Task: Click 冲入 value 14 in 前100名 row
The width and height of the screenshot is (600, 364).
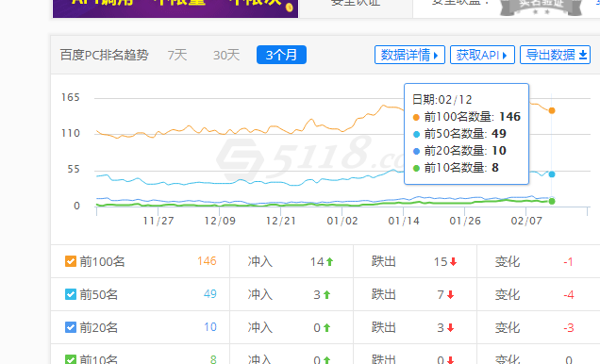Action: [x=317, y=261]
